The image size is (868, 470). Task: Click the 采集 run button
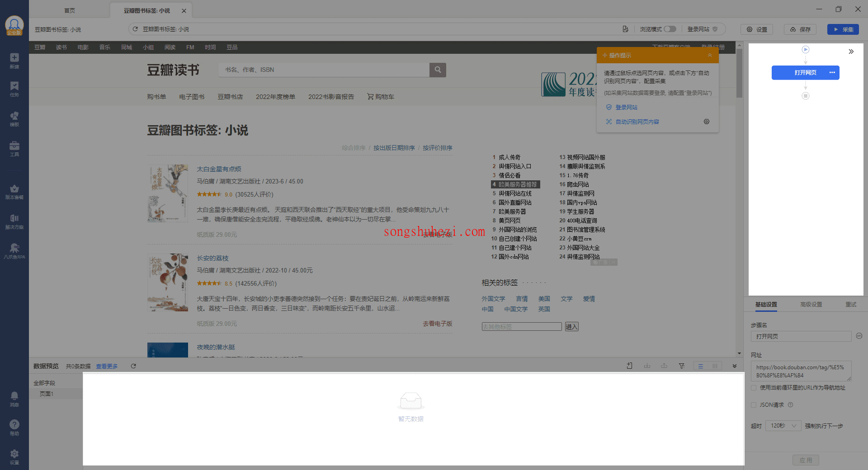(843, 29)
